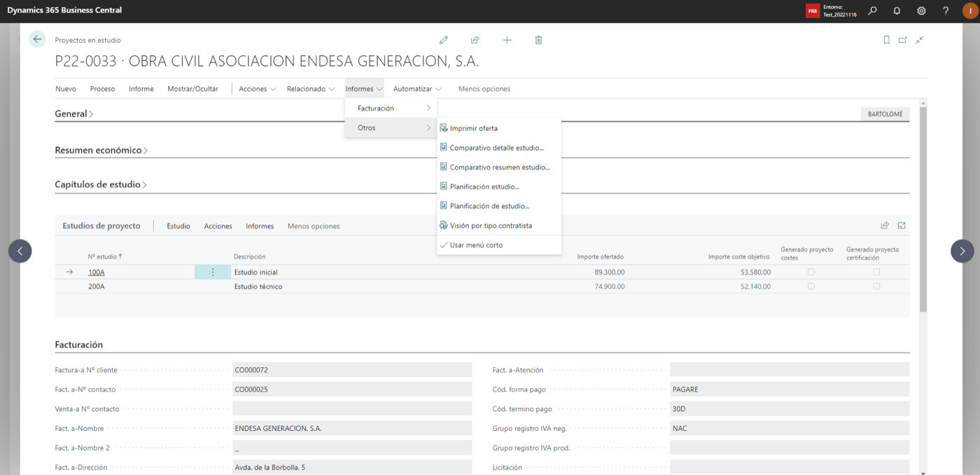The image size is (980, 475).
Task: Click Mostrar/Ocultar in action bar
Action: tap(192, 89)
